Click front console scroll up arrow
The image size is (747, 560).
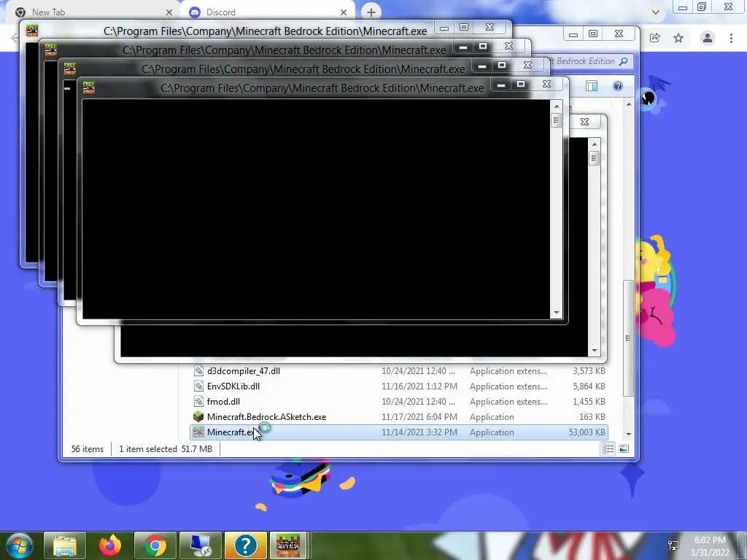point(556,106)
